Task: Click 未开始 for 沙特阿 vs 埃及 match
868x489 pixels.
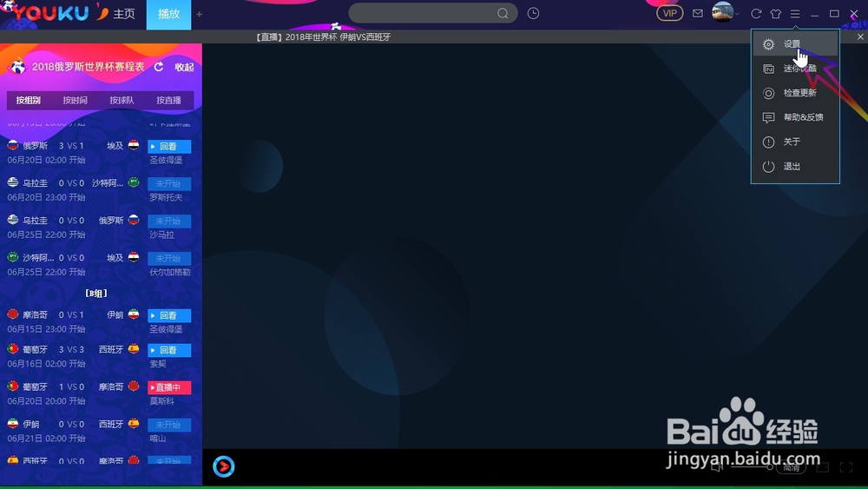Action: 169,259
